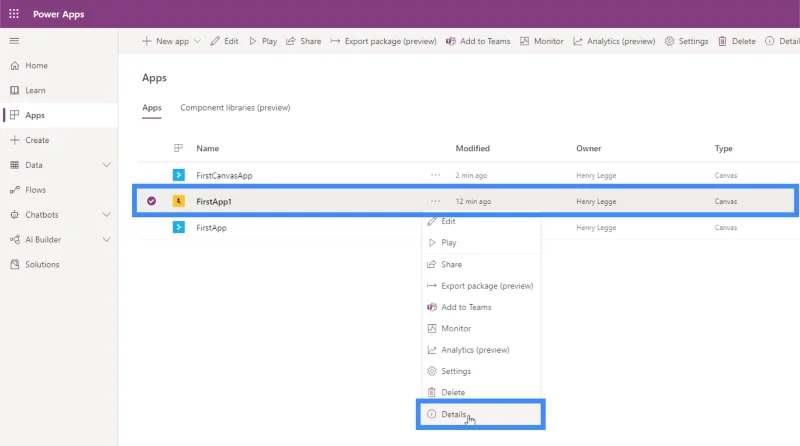800x446 pixels.
Task: Collapse the left navigation hamburger menu
Action: tap(14, 41)
